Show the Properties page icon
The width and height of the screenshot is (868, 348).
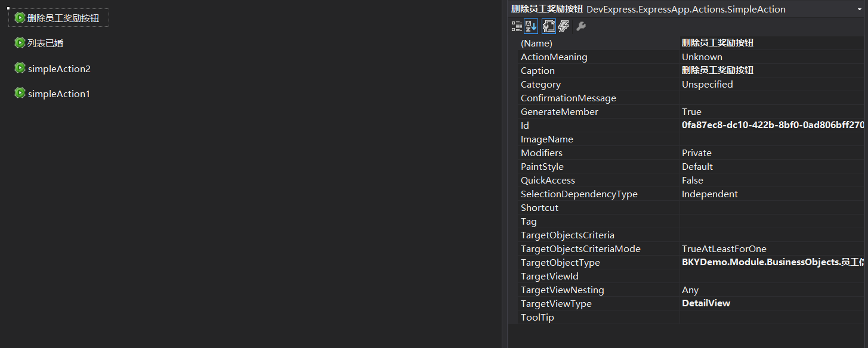pyautogui.click(x=548, y=26)
